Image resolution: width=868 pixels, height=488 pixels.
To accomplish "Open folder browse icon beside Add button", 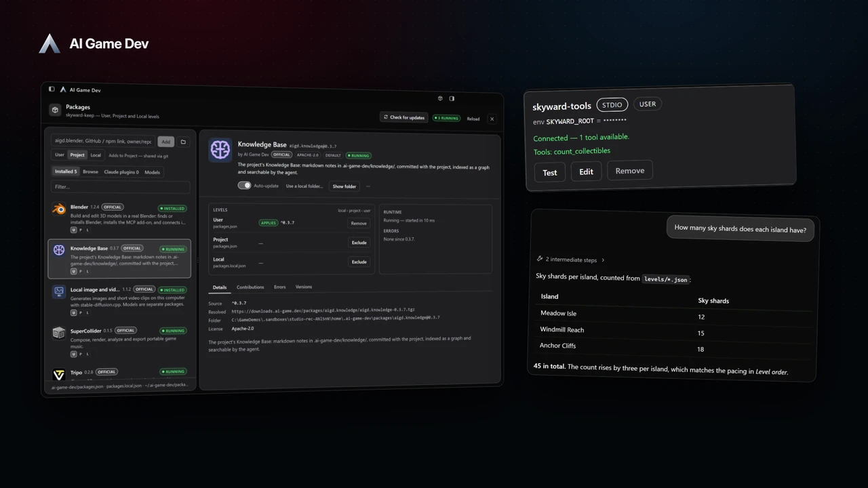I will tap(183, 142).
